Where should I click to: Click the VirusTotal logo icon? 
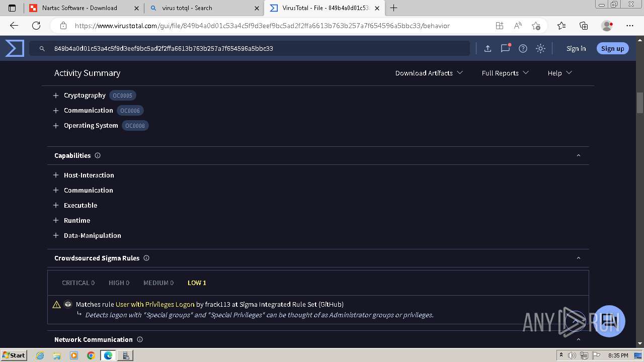point(15,48)
